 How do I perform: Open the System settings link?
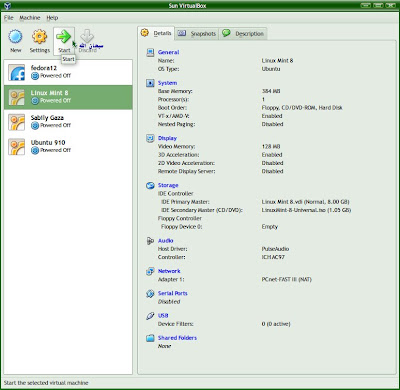167,83
